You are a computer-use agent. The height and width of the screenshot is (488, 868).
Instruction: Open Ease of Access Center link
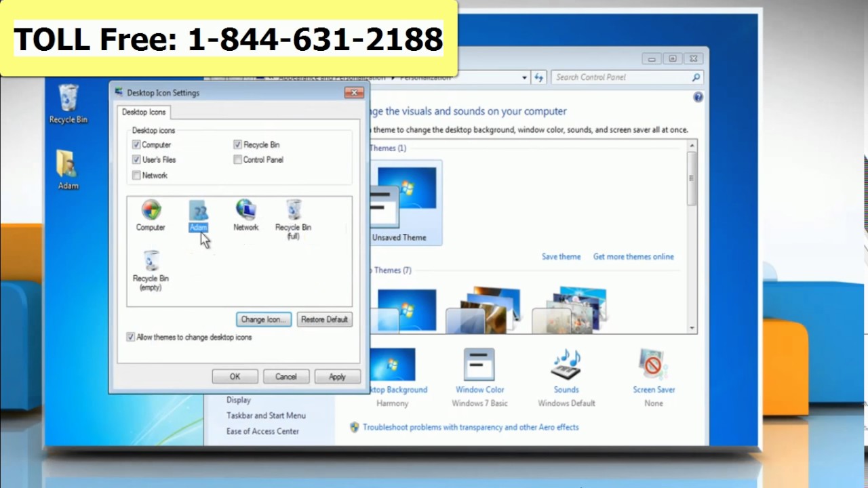coord(262,431)
